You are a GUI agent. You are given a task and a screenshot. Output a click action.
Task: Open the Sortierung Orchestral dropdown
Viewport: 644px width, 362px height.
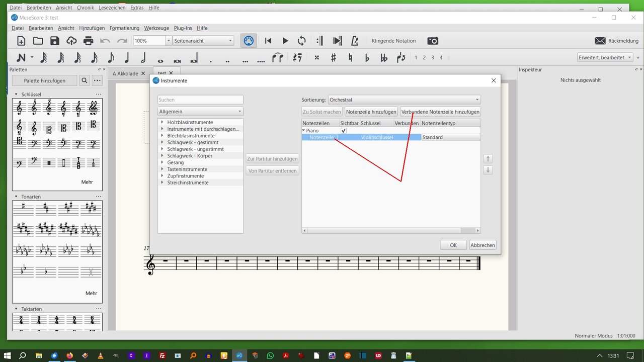click(404, 100)
